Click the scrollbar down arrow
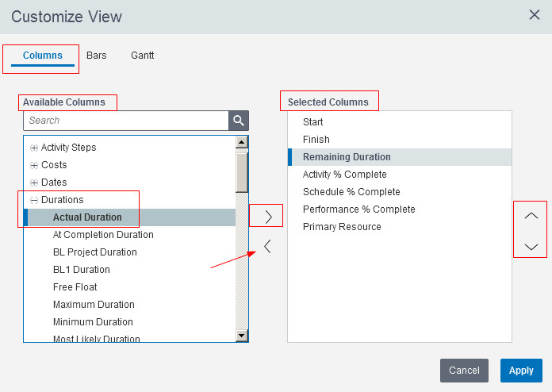This screenshot has width=552, height=392. click(x=241, y=336)
